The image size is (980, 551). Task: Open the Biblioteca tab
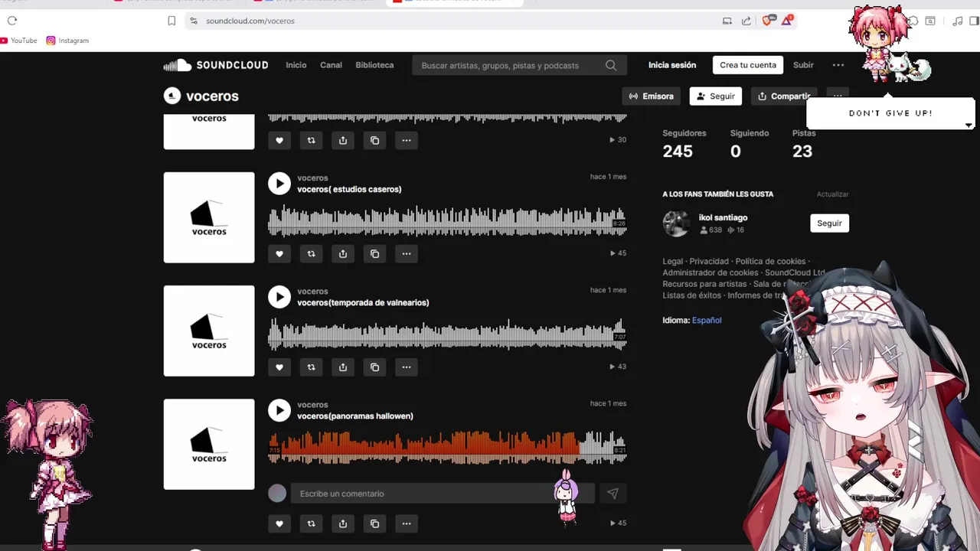tap(374, 65)
